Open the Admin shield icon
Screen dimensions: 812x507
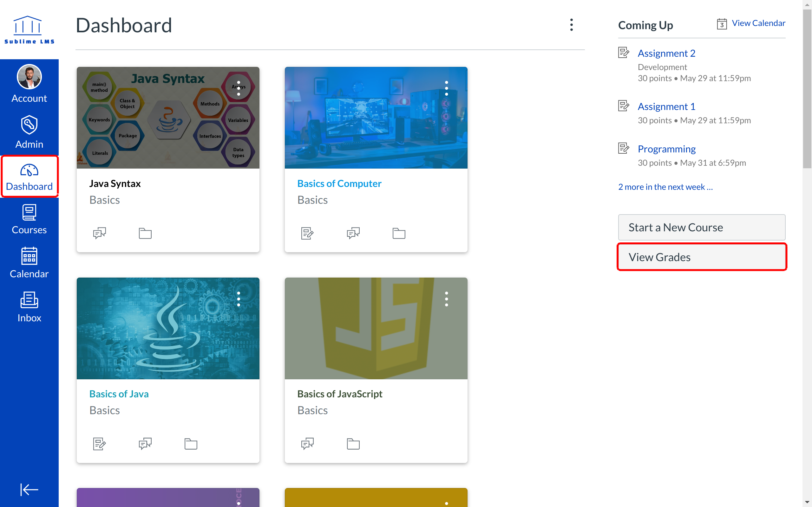[x=29, y=125]
